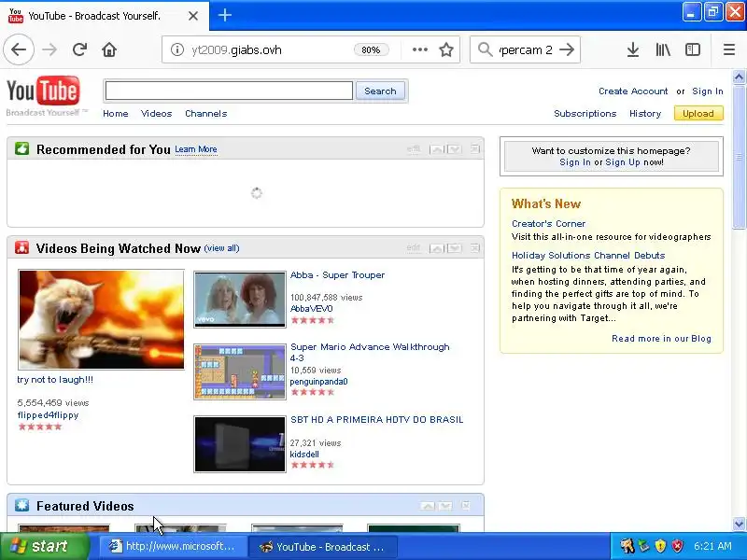Visit kidsdell channel link
This screenshot has width=747, height=560.
(304, 455)
